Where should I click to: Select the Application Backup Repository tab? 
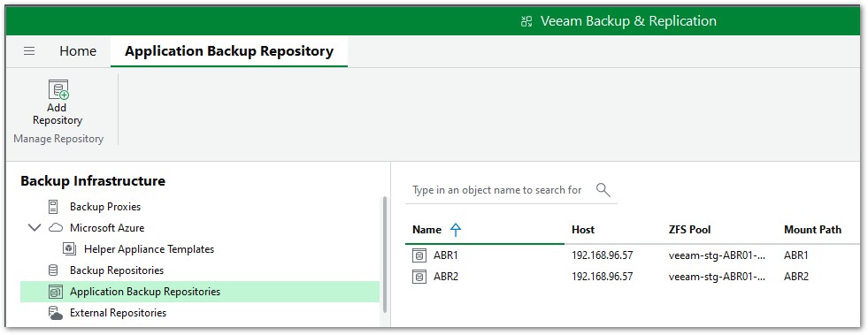point(229,51)
